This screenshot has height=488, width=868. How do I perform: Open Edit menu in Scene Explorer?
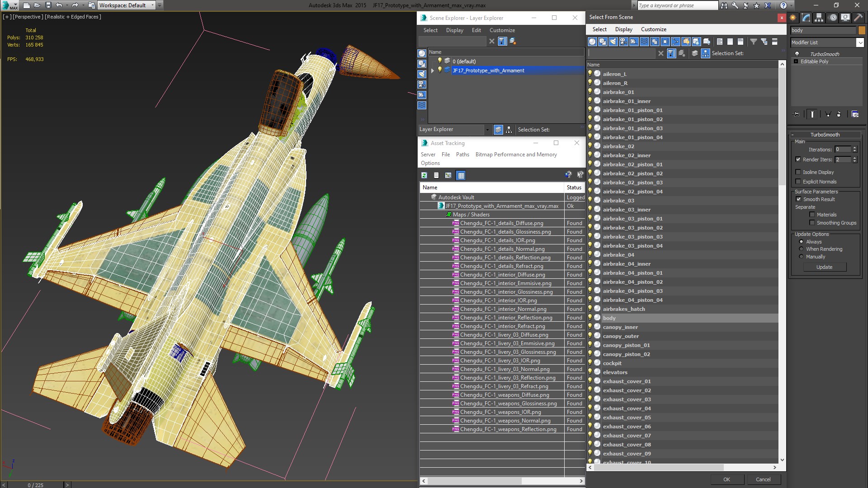(476, 30)
